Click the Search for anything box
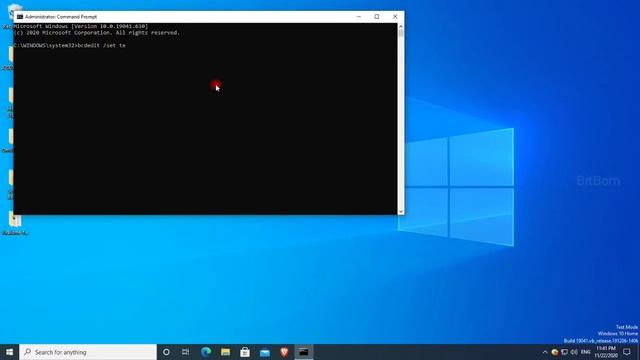 coord(88,352)
